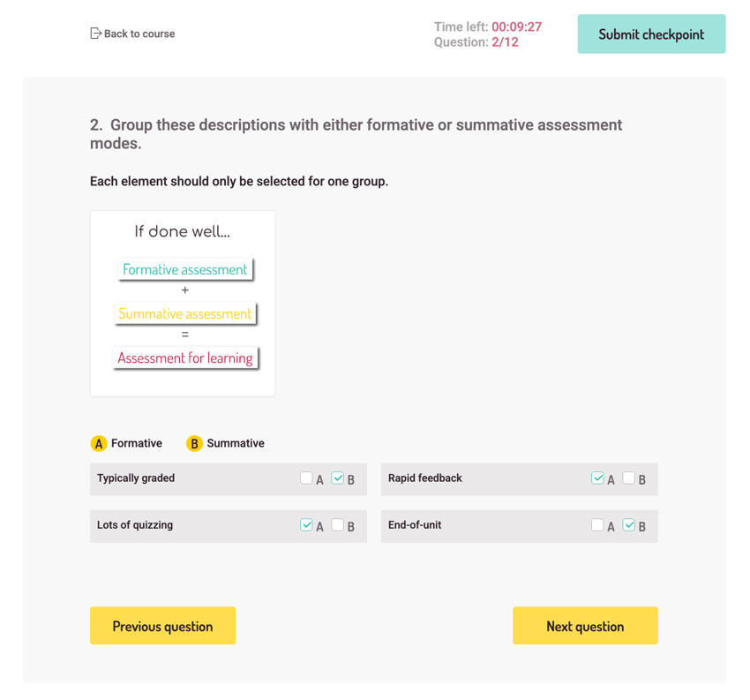Uncheck box B for Typically graded
The height and width of the screenshot is (700, 750).
pyautogui.click(x=338, y=478)
